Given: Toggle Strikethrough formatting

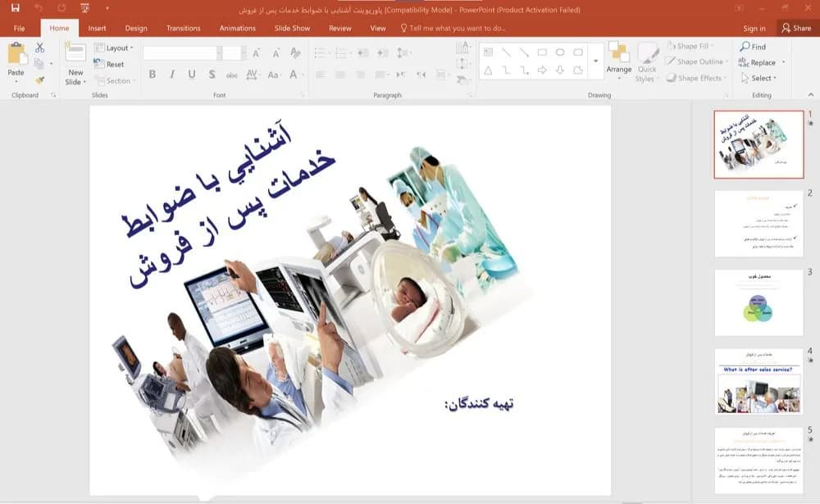Looking at the screenshot, I should (x=232, y=75).
